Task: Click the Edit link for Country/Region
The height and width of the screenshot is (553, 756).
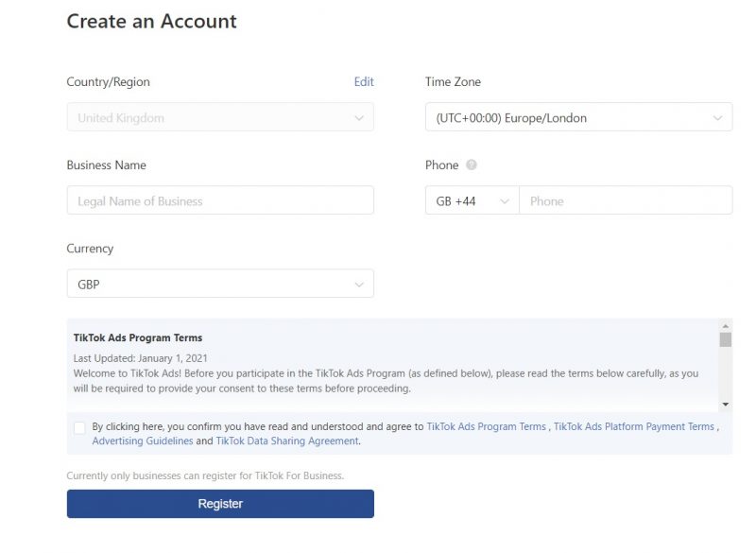Action: 364,82
